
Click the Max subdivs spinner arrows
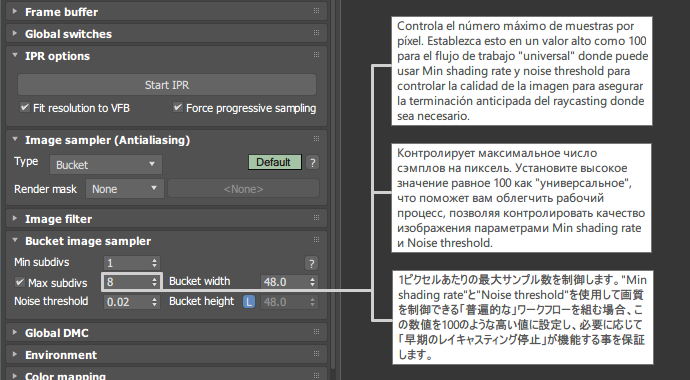[x=154, y=281]
